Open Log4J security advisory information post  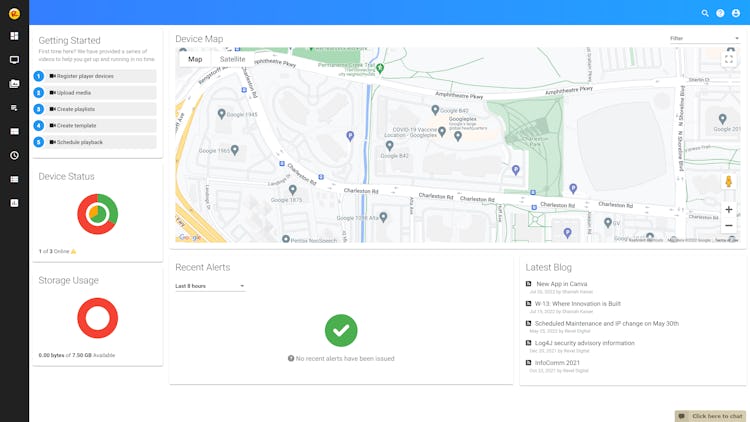(x=585, y=343)
